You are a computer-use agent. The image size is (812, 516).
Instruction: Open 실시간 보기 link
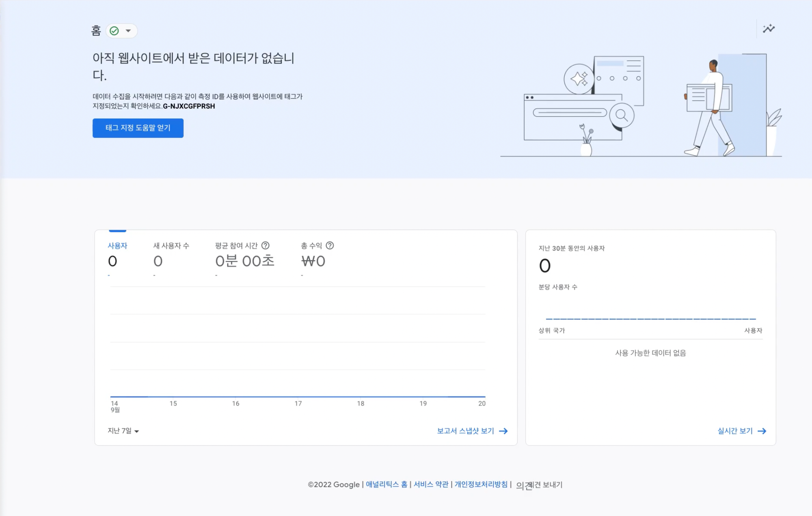(735, 431)
